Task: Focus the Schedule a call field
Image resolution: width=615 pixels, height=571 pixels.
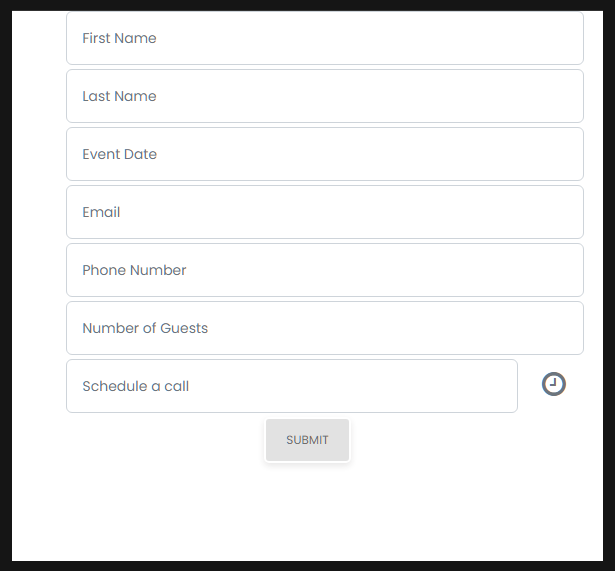Action: (292, 386)
